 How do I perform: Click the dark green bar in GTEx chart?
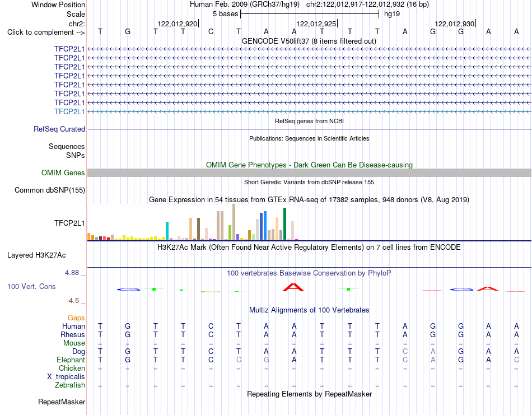click(284, 224)
